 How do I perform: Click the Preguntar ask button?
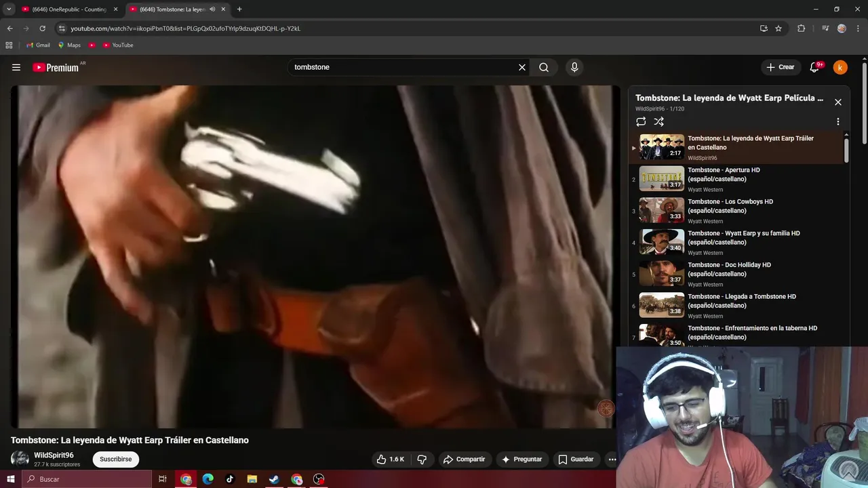(521, 459)
